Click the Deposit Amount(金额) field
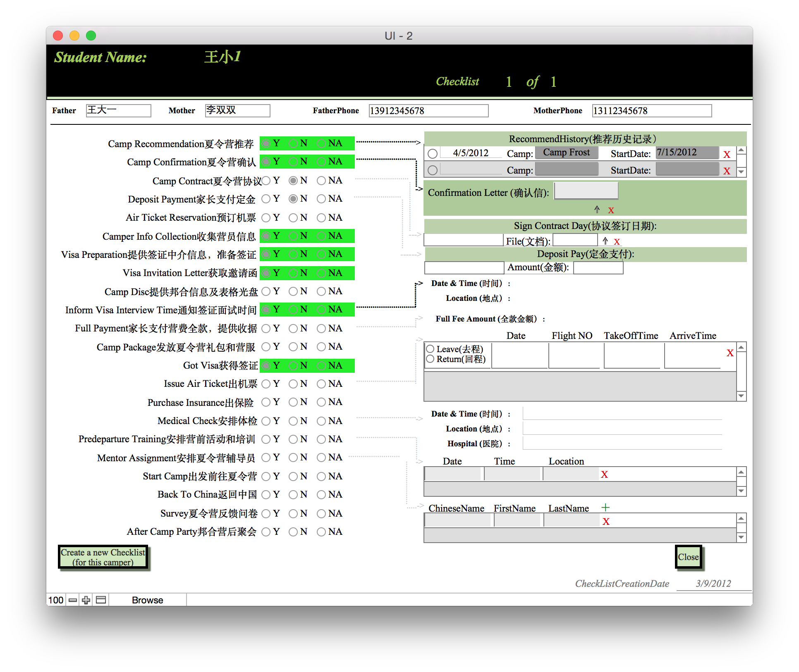 pyautogui.click(x=598, y=268)
